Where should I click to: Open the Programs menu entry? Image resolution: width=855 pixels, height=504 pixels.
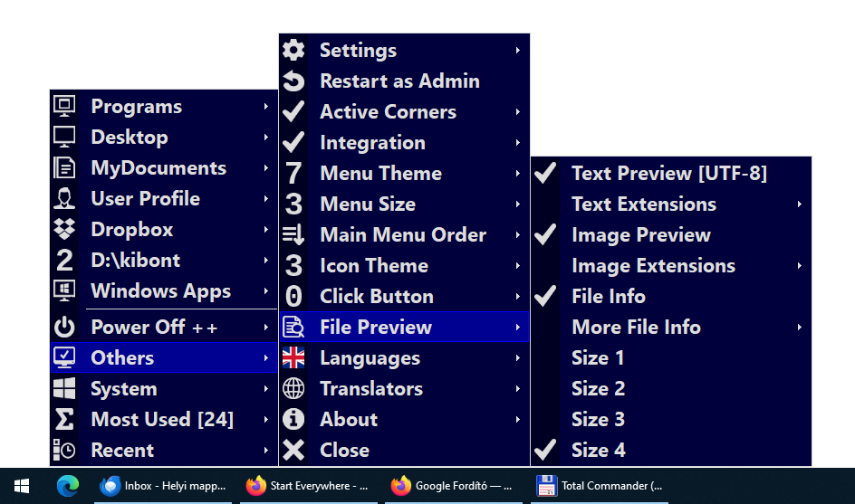coord(136,107)
